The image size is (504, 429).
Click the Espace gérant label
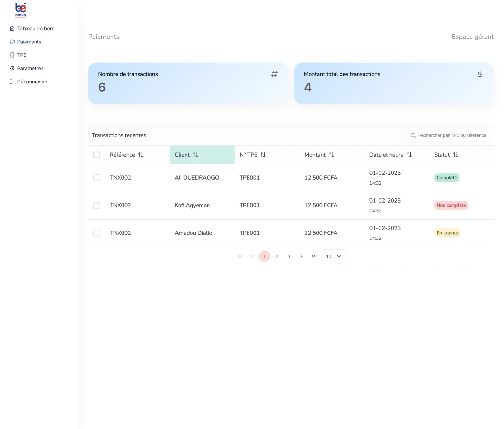point(473,37)
